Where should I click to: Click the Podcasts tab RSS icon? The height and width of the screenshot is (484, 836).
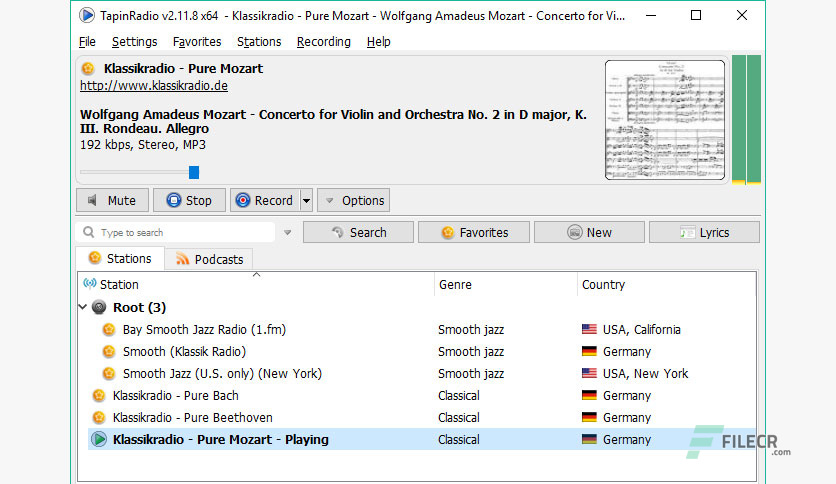point(182,259)
